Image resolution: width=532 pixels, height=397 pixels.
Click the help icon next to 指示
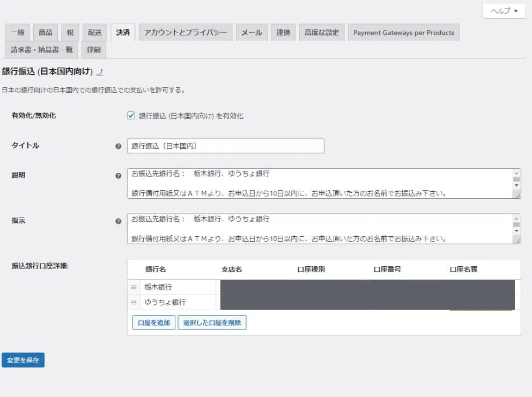(x=118, y=221)
